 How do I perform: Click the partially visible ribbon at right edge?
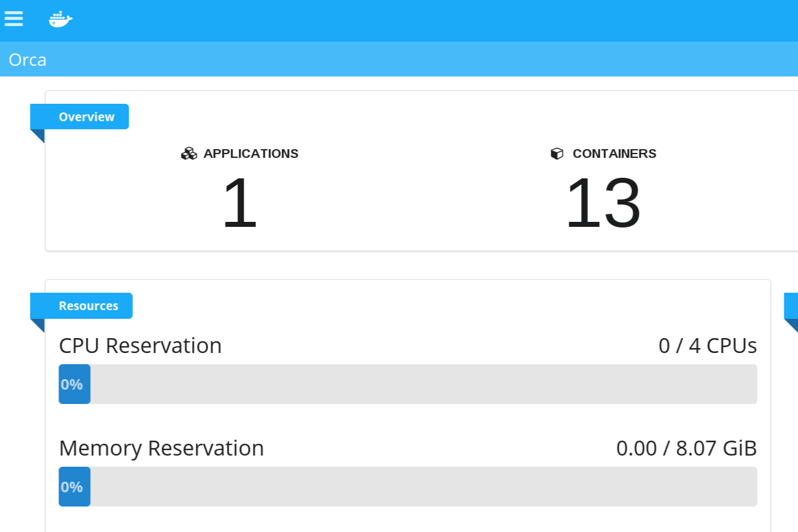coord(791,306)
